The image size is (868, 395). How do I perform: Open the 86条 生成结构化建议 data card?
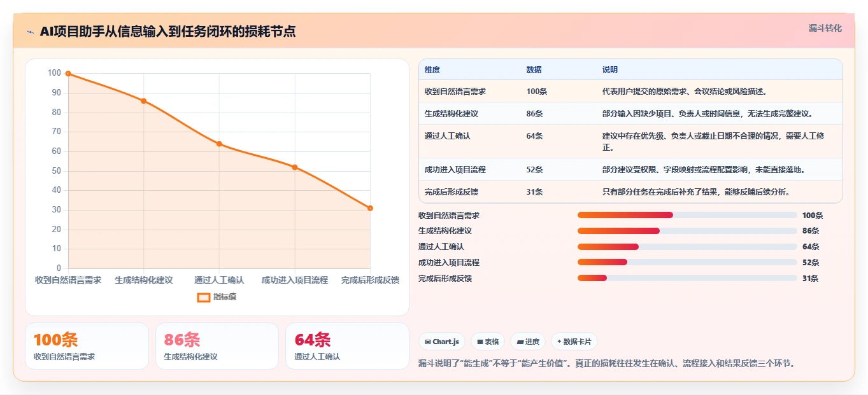[217, 346]
